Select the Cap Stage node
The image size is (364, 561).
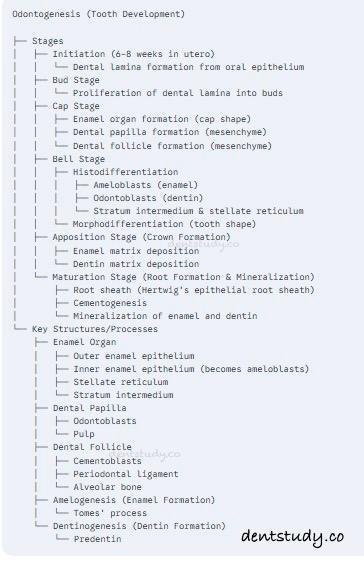point(76,106)
